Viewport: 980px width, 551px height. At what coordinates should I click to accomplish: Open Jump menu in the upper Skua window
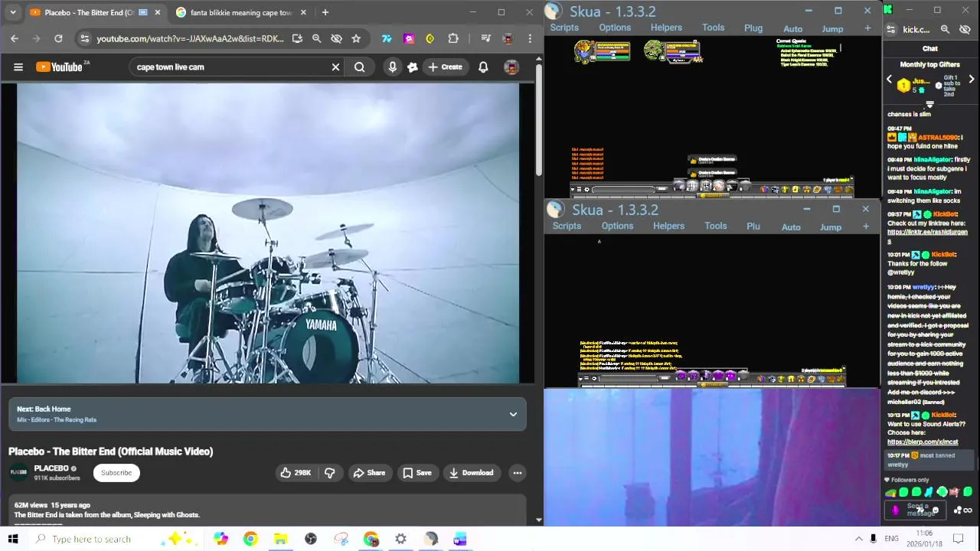tap(832, 29)
